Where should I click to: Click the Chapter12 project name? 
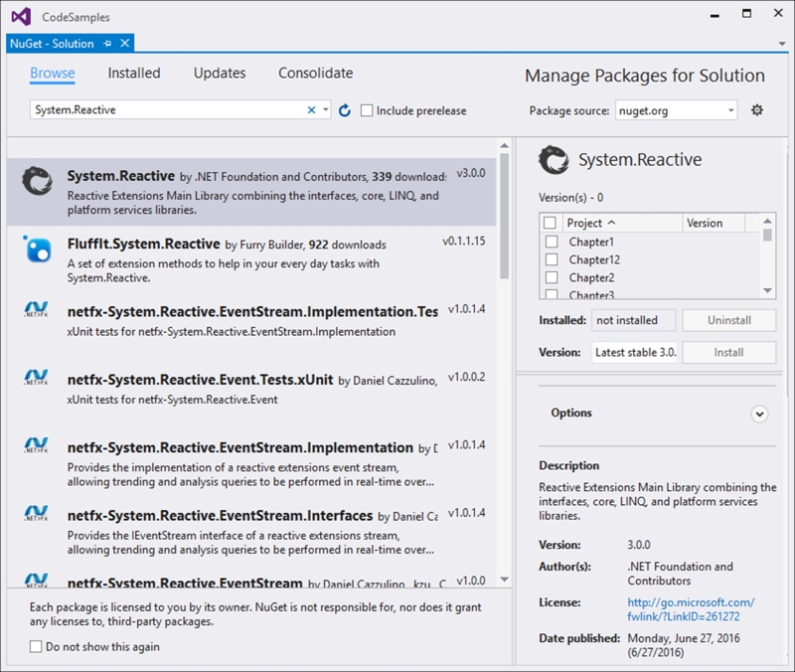pyautogui.click(x=594, y=259)
